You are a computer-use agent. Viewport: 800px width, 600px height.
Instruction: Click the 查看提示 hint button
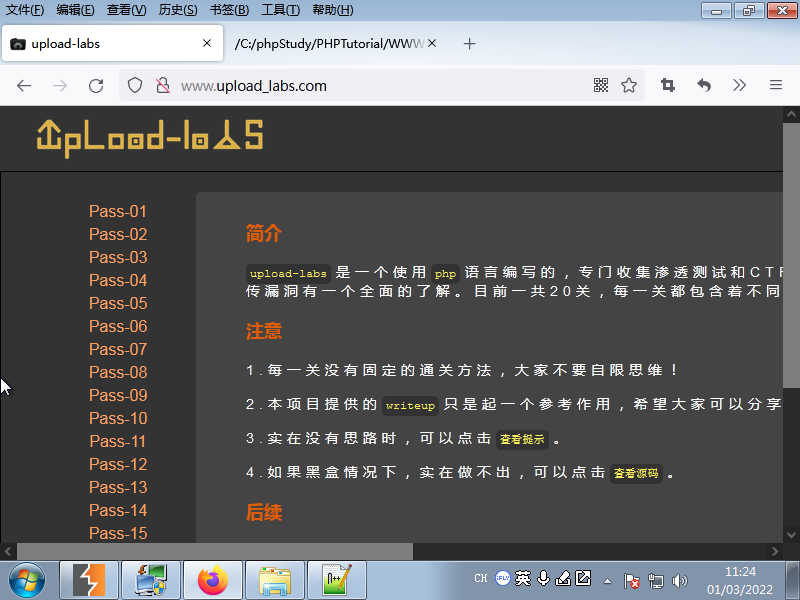click(522, 439)
